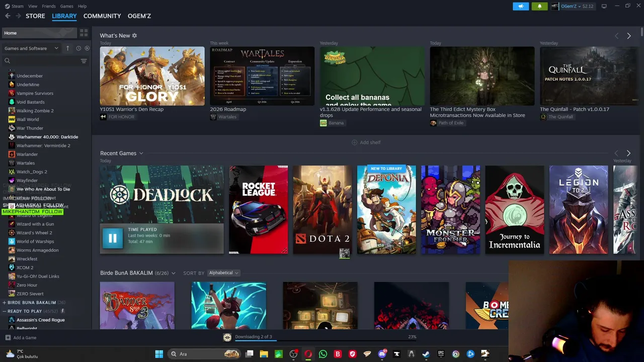Open the downloads progress bar

click(x=326, y=341)
